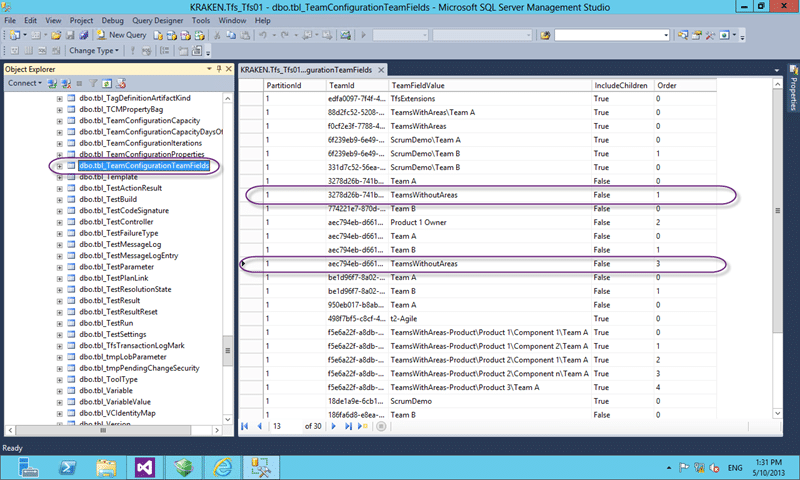Click the Find in Files icon

coord(545,35)
